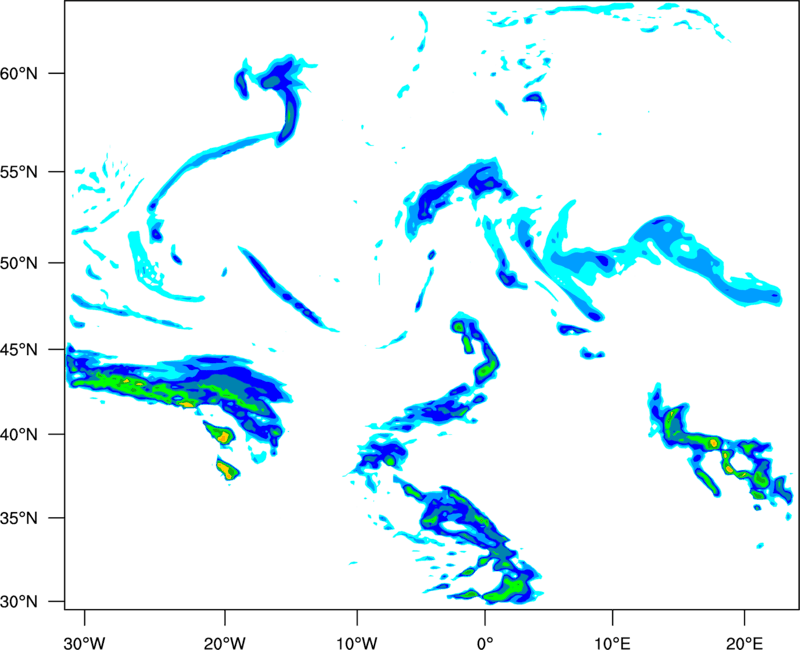Select the 35°N latitude axis label
Screen dimensions: 800x650
click(19, 518)
